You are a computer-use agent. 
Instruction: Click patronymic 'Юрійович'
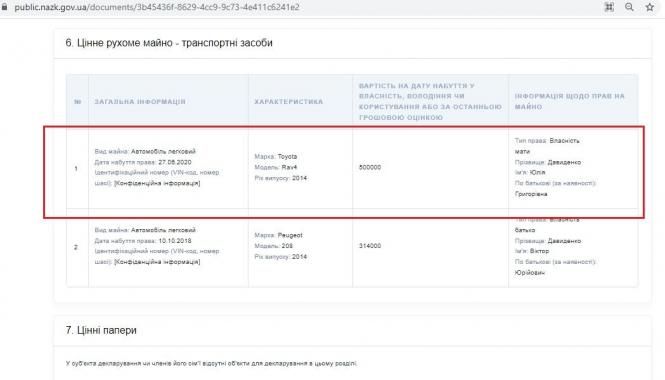[x=530, y=273]
